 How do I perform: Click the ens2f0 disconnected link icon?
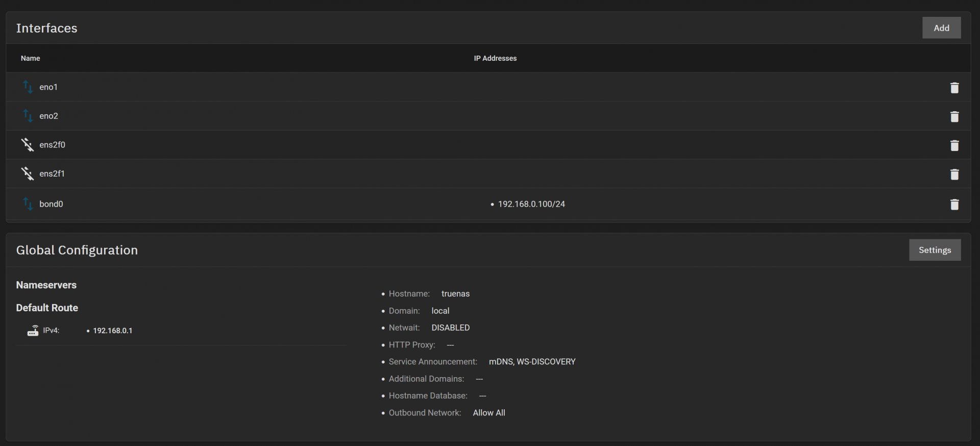coord(28,145)
